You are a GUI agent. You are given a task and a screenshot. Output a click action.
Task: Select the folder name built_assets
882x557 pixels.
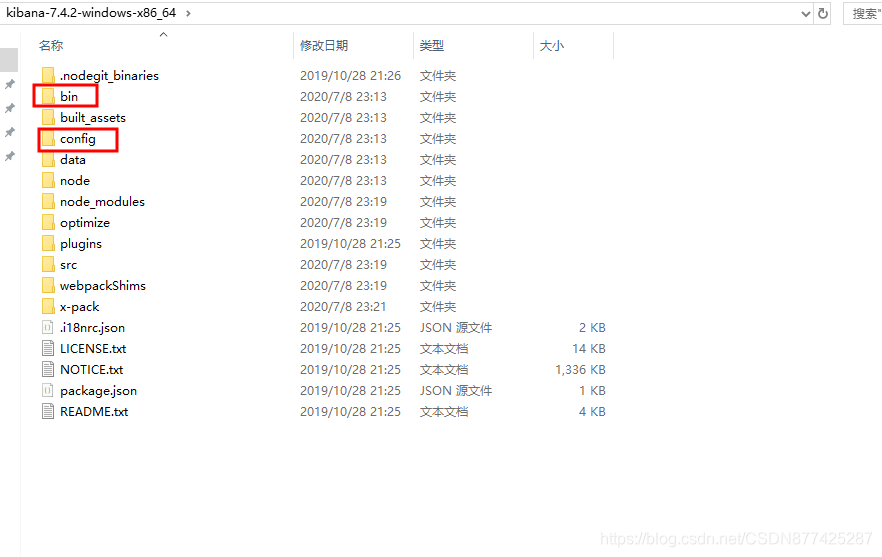[93, 118]
